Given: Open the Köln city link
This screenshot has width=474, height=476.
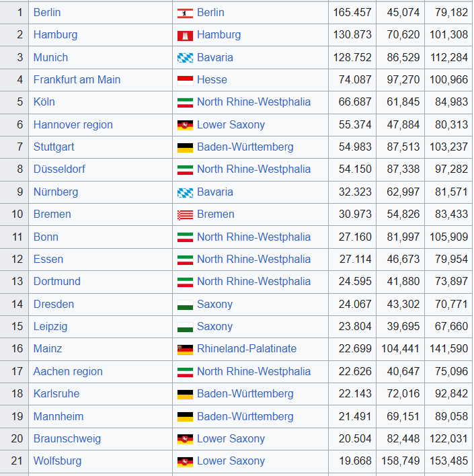Looking at the screenshot, I should 44,102.
